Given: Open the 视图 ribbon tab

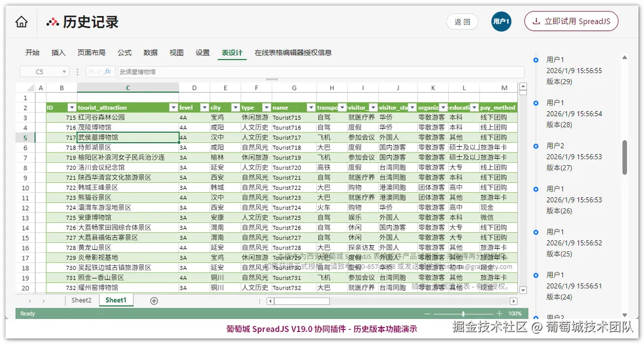Looking at the screenshot, I should [177, 52].
